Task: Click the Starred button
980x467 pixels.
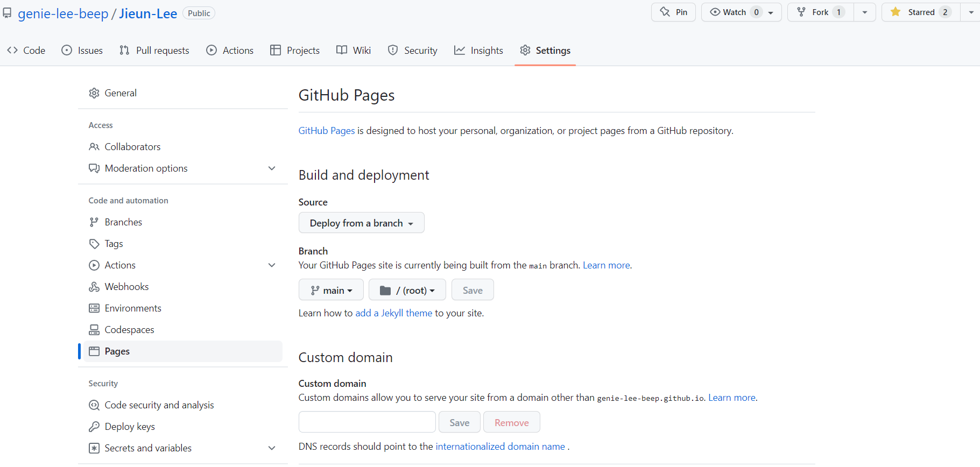Action: [x=921, y=12]
